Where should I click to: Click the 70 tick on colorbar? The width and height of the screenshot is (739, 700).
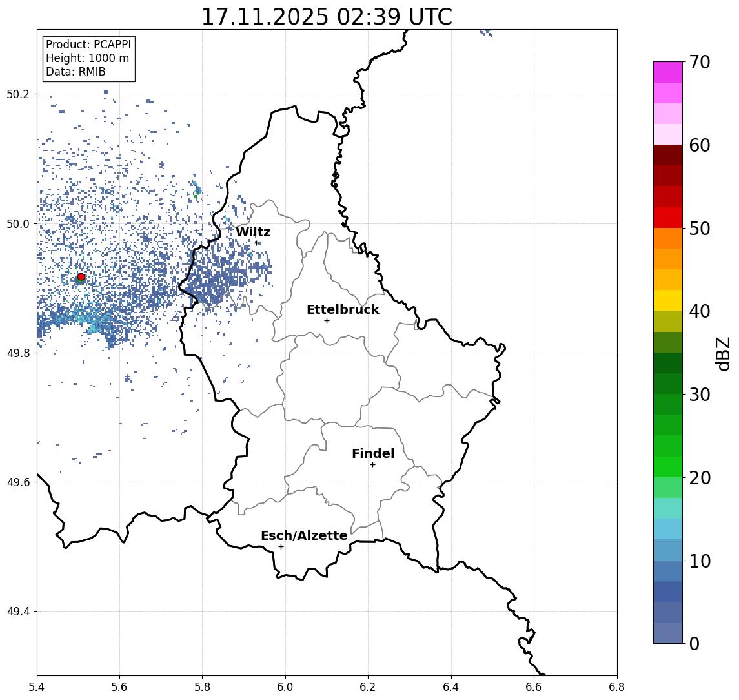click(700, 62)
